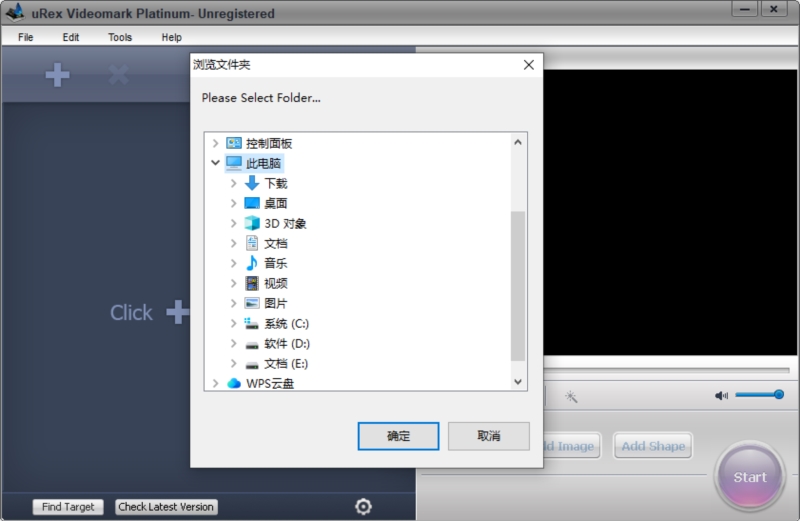Screen dimensions: 800x521
Task: Select the 文档 (E:) label
Action: 286,363
